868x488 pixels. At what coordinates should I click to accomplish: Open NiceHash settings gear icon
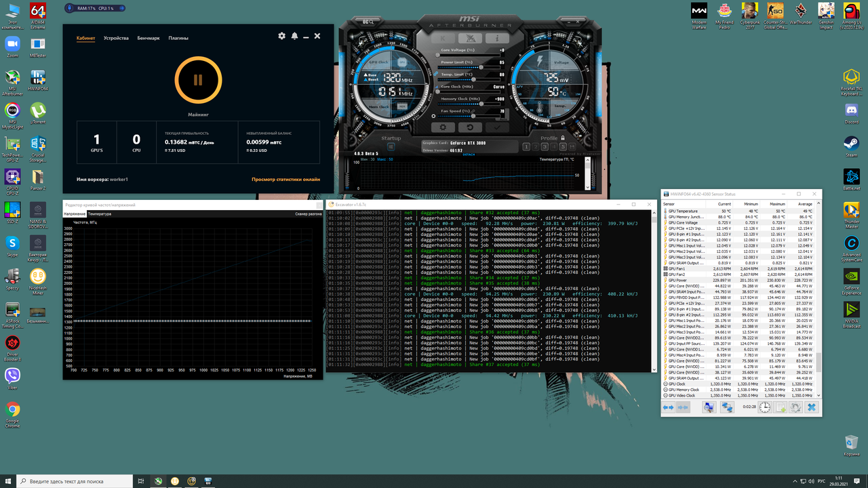coord(282,36)
